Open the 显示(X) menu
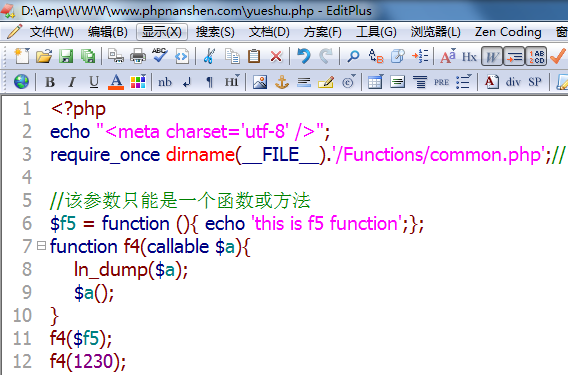568x375 pixels. tap(162, 32)
